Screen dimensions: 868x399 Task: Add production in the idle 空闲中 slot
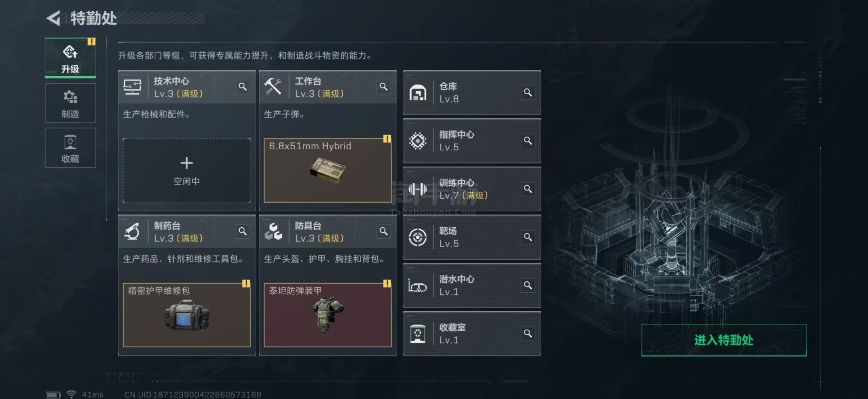[x=186, y=170]
